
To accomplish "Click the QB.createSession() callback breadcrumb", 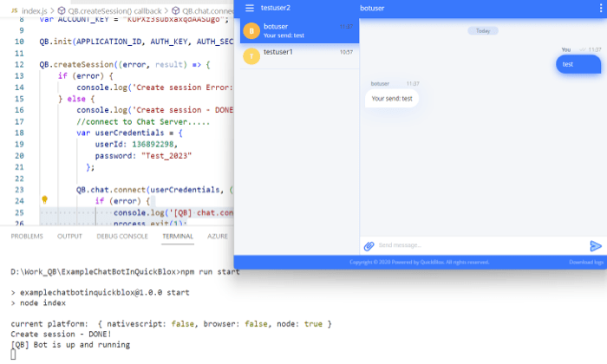I will point(114,10).
